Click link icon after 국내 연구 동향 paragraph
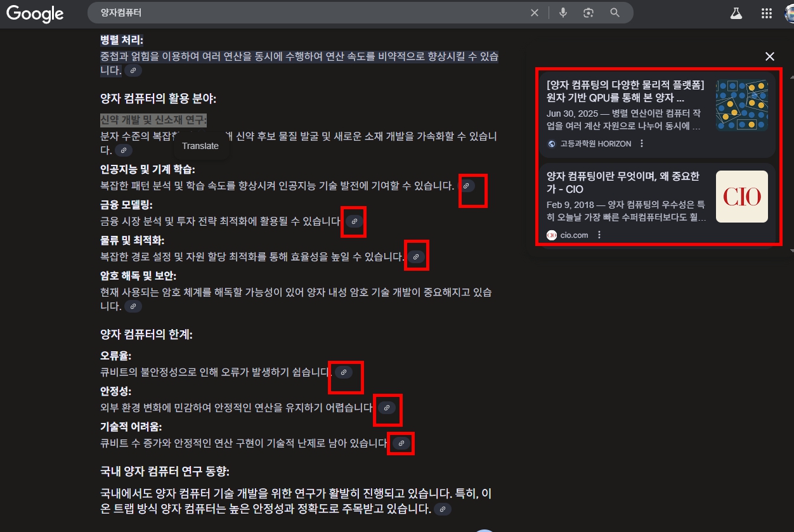The width and height of the screenshot is (794, 532). [443, 509]
